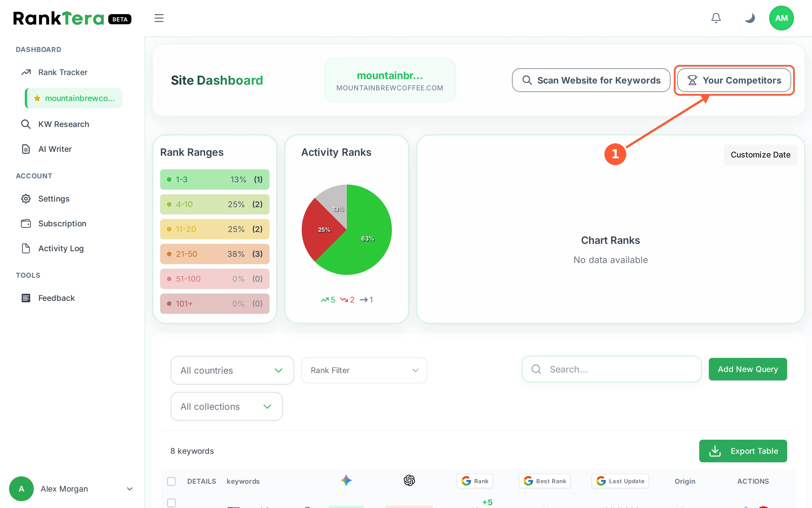
Task: Click the Subscription wallet icon
Action: point(26,224)
